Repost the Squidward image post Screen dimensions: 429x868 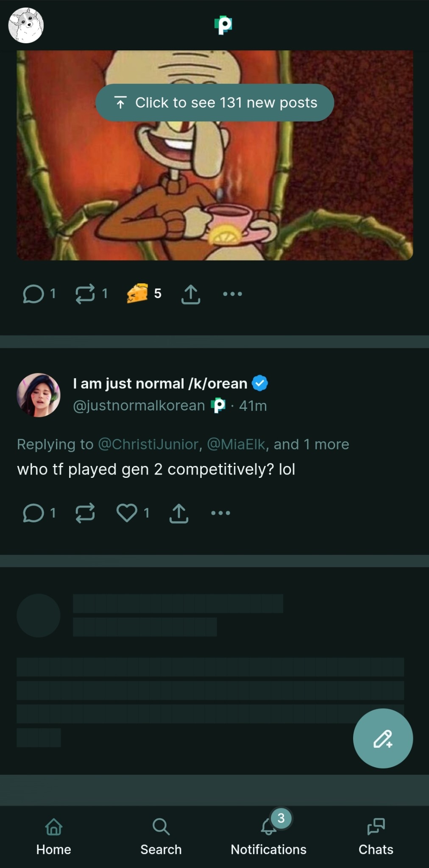point(85,294)
